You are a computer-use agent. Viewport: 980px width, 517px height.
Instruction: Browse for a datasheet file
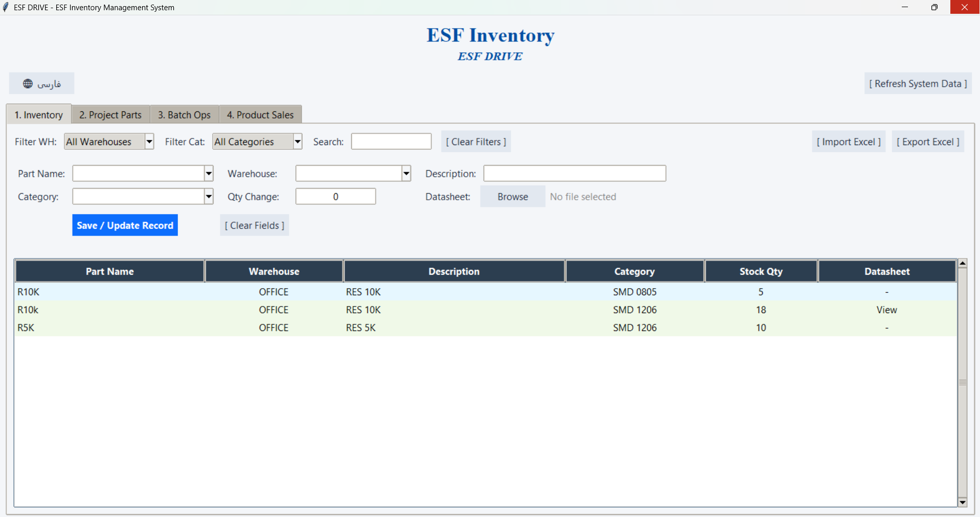(x=513, y=197)
